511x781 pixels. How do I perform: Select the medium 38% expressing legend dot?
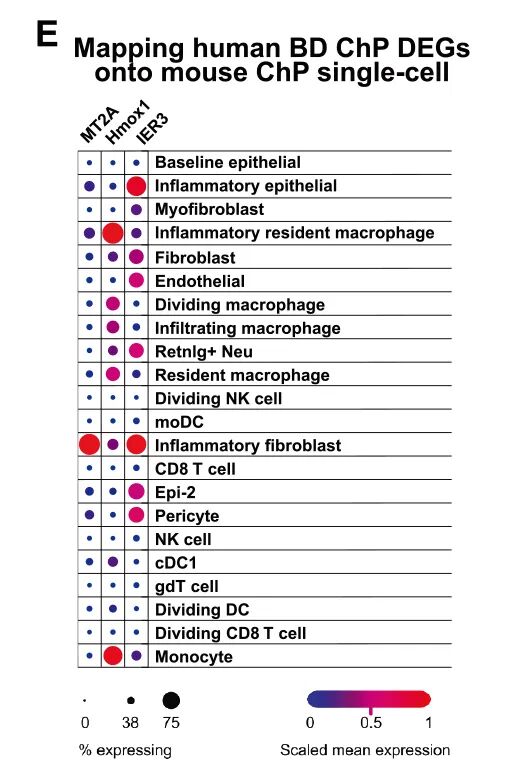tap(130, 700)
